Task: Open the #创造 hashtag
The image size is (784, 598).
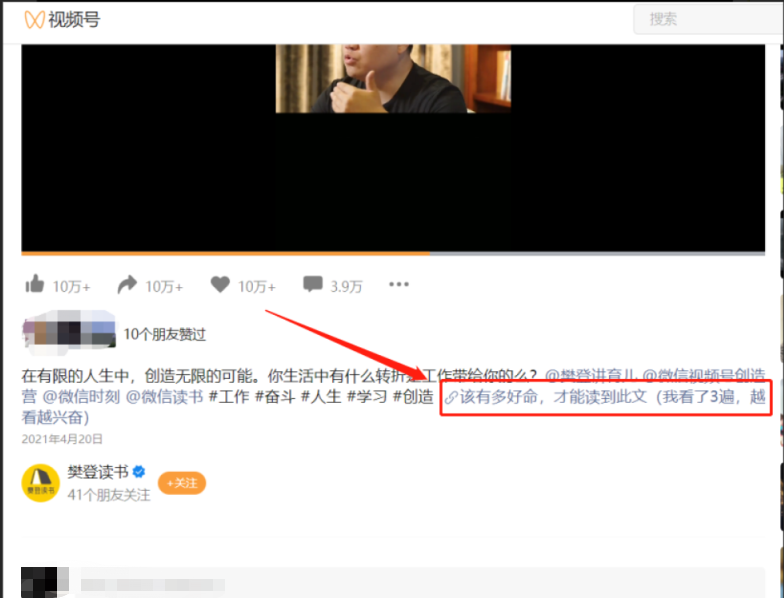Action: coord(413,396)
